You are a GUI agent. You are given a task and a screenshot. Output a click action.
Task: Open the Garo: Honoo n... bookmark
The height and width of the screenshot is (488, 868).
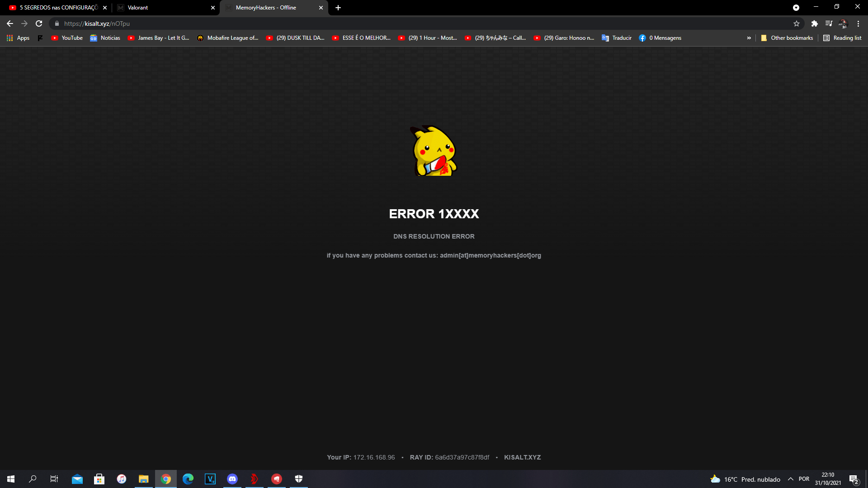coord(564,38)
